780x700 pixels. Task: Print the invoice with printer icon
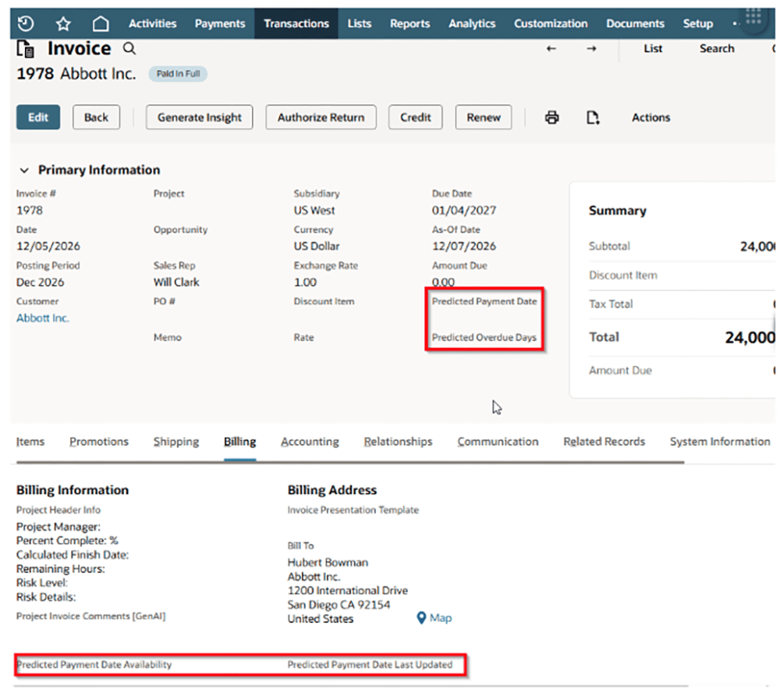point(551,118)
